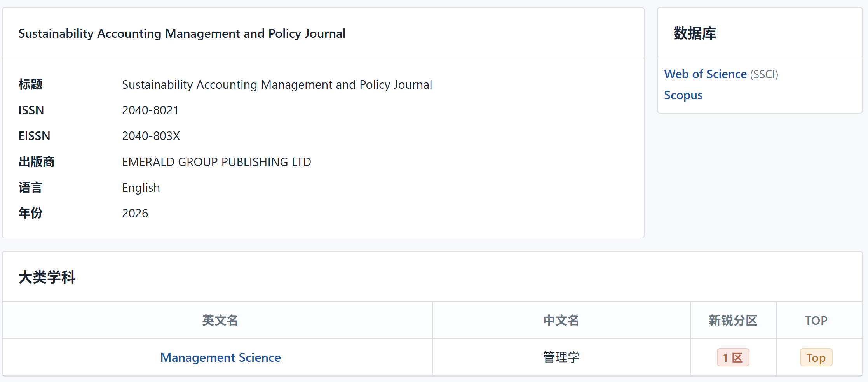Click the TOP column header
This screenshot has height=382, width=868.
pos(816,321)
